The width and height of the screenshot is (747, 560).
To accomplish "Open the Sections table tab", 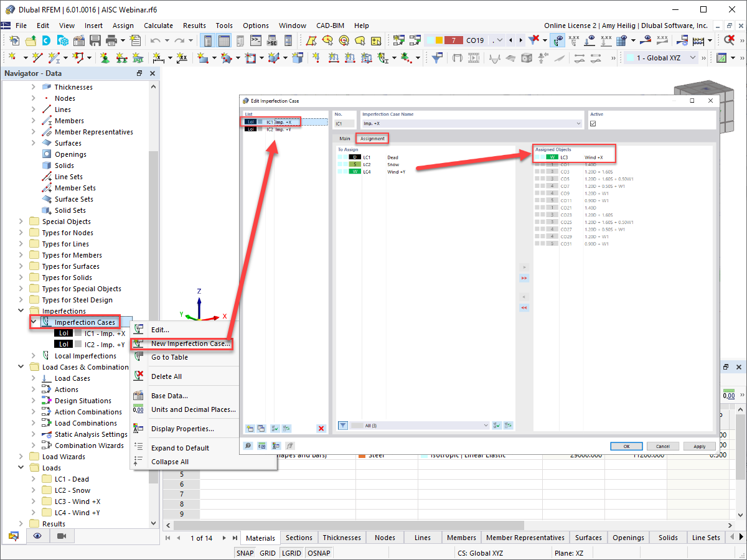I will point(299,538).
